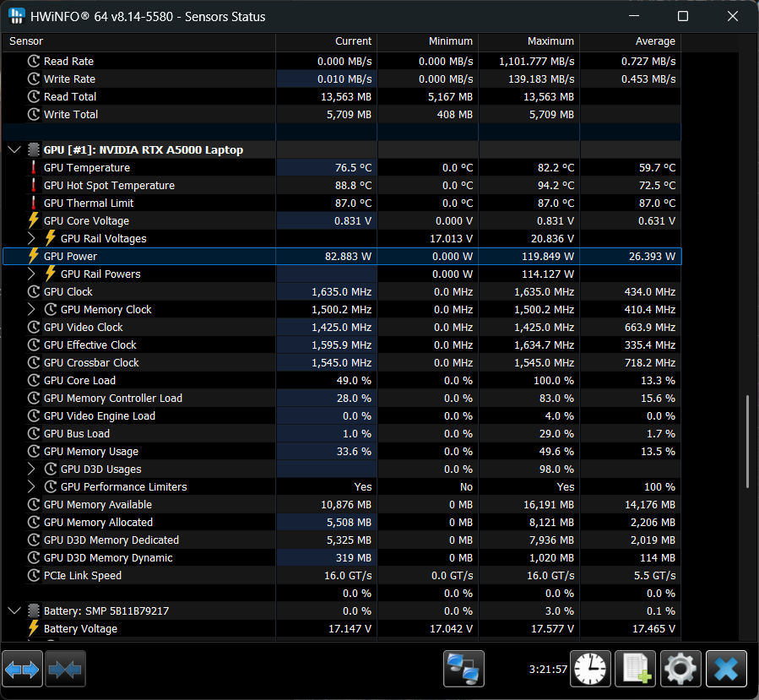Click thermometer icon beside GPU Hot Spot Temperature
The image size is (759, 700).
click(34, 186)
